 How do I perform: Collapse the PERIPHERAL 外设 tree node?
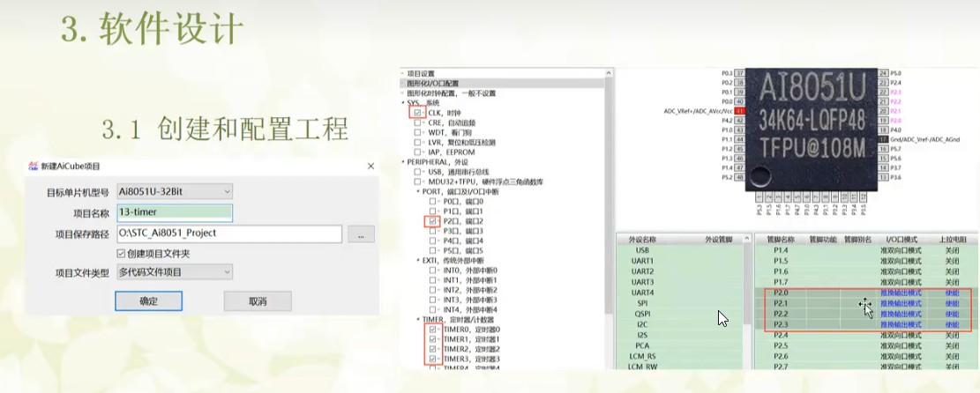click(403, 162)
